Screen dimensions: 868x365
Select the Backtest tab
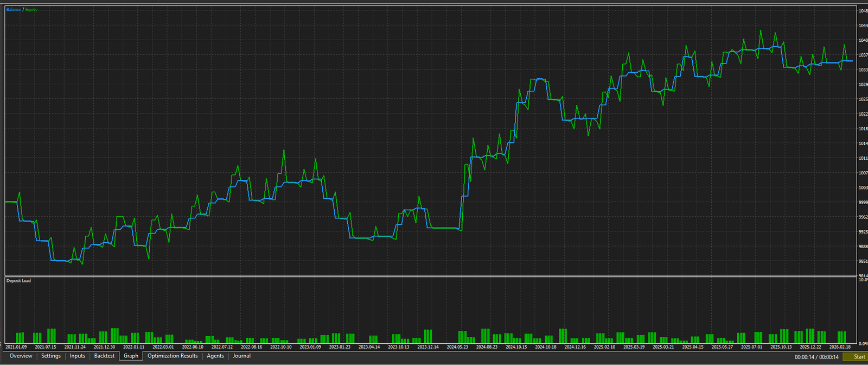[104, 356]
